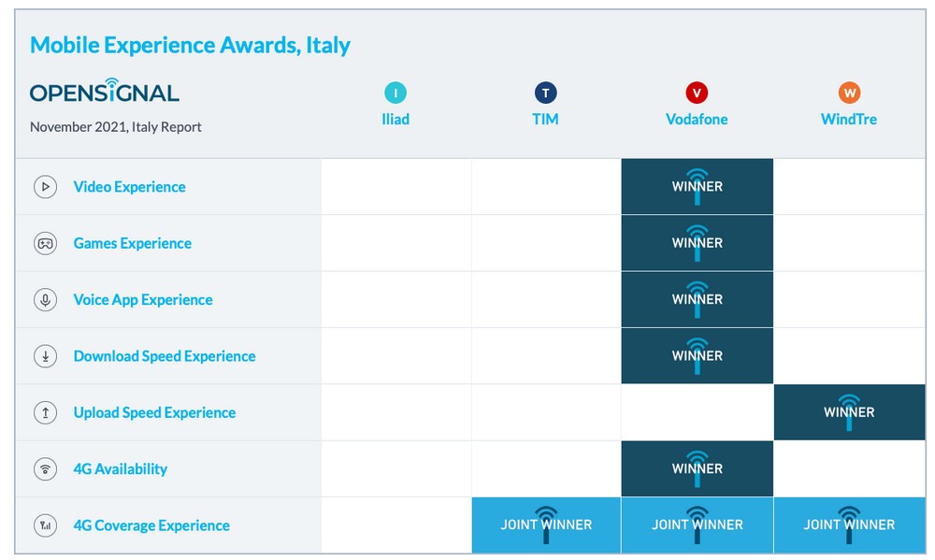Click WindTre's Upload Speed WINNER badge
Image resolution: width=935 pixels, height=560 pixels.
pyautogui.click(x=849, y=412)
